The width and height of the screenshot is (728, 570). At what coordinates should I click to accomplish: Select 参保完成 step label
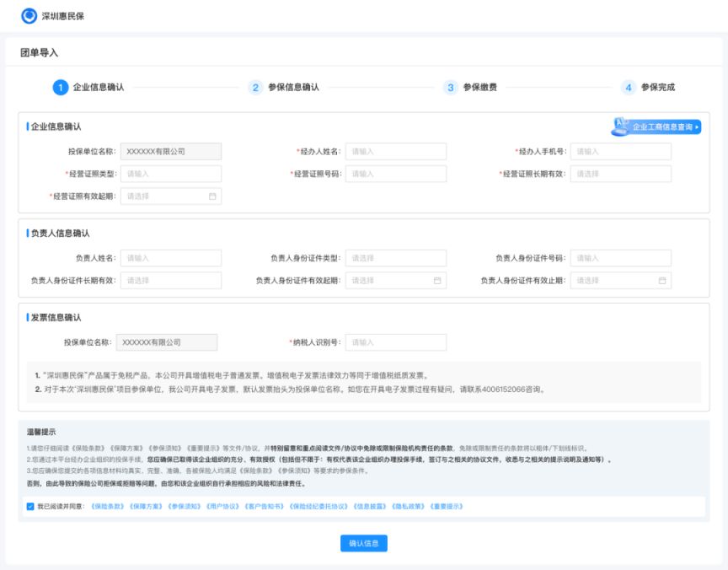tap(658, 88)
